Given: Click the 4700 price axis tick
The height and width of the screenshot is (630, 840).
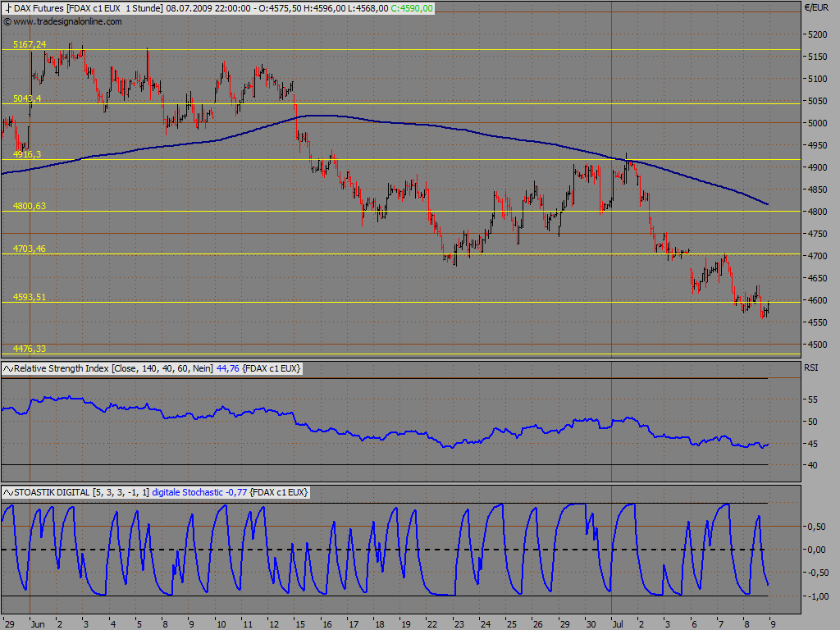Looking at the screenshot, I should (818, 256).
